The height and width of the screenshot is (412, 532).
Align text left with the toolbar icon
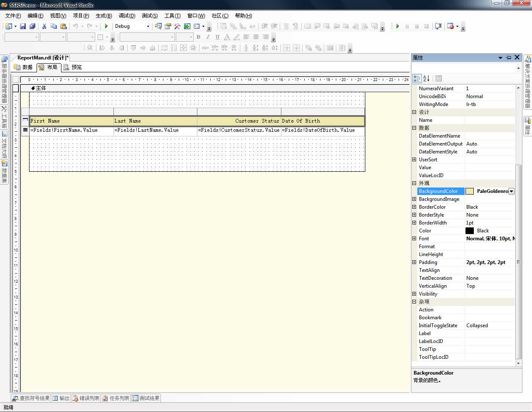pyautogui.click(x=246, y=37)
